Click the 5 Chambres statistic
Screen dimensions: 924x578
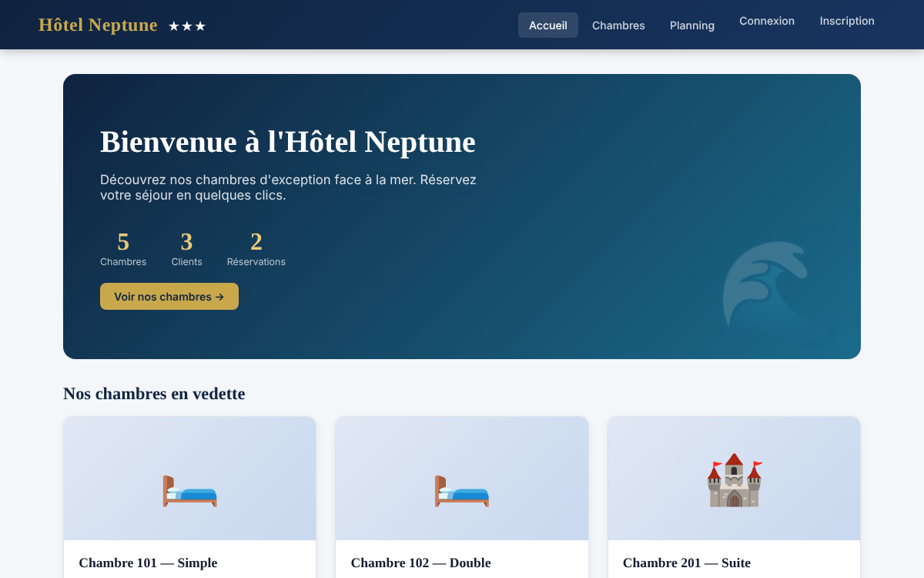pos(123,249)
